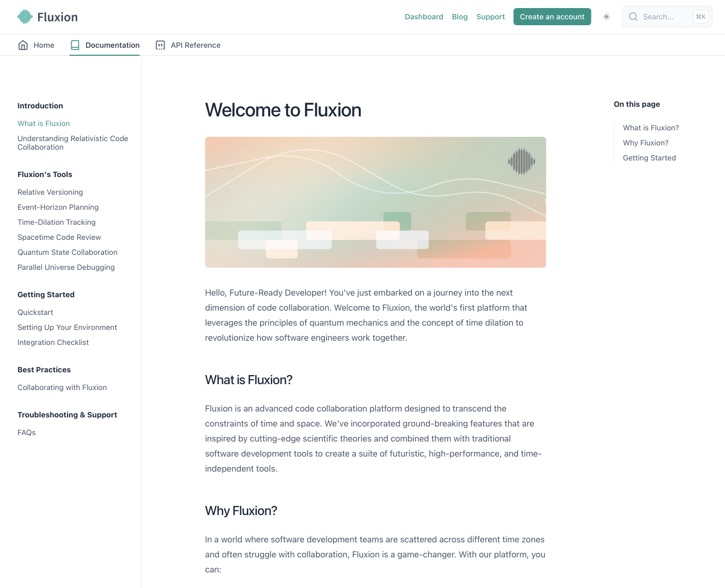This screenshot has height=588, width=725.
Task: Select What is Fluxion in sidebar
Action: (44, 123)
